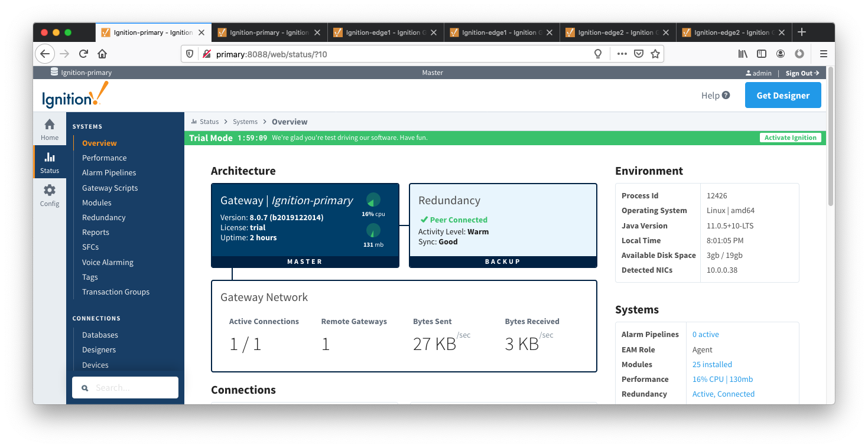The width and height of the screenshot is (868, 448).
Task: Click the Systems breadcrumb link
Action: tap(245, 122)
